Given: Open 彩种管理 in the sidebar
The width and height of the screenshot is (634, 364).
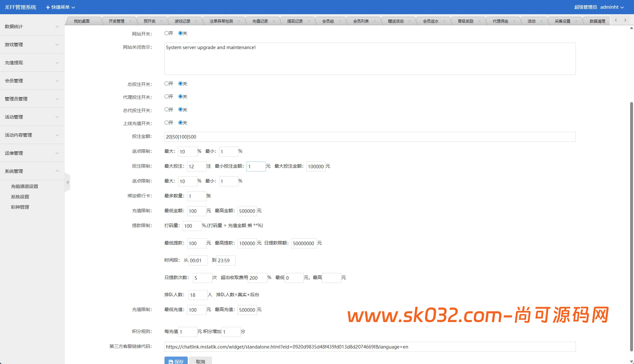Looking at the screenshot, I should point(20,207).
